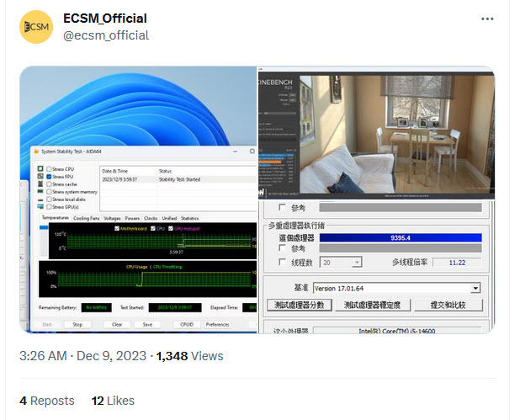
Task: Switch to the Temperatures tab
Action: (x=55, y=218)
